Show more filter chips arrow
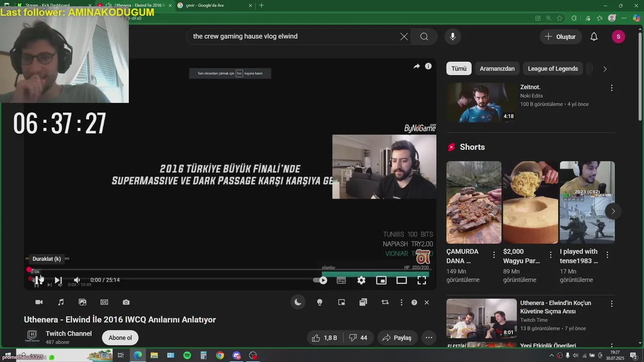Viewport: 644px width, 362px height. click(605, 69)
